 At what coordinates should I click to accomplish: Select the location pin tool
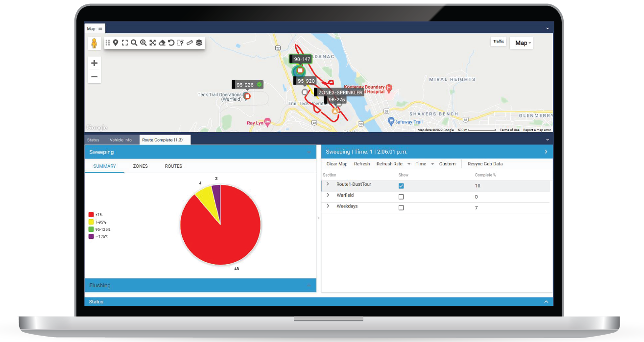coord(116,43)
